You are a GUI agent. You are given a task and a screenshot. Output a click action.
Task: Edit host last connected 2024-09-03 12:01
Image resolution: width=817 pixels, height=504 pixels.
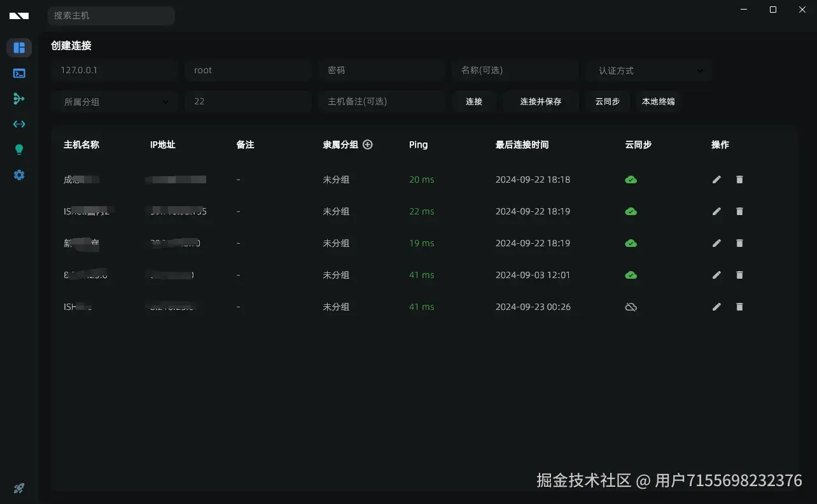[717, 275]
